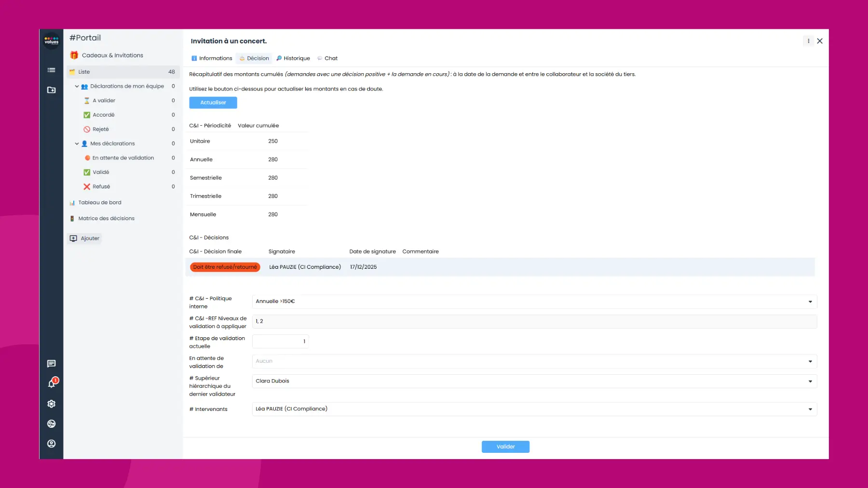Click the chart icon next to Tableau de bord
Image resolution: width=868 pixels, height=488 pixels.
pos(72,202)
